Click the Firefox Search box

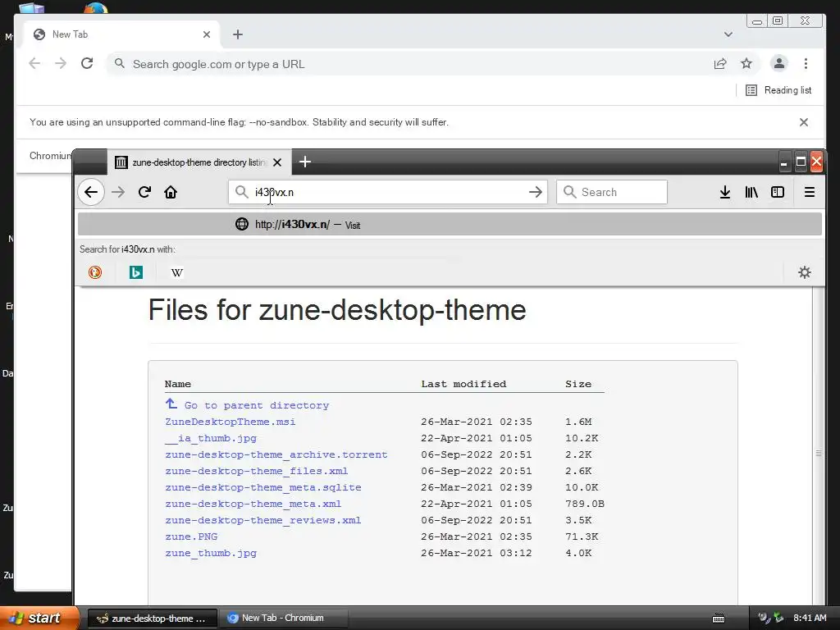(612, 192)
